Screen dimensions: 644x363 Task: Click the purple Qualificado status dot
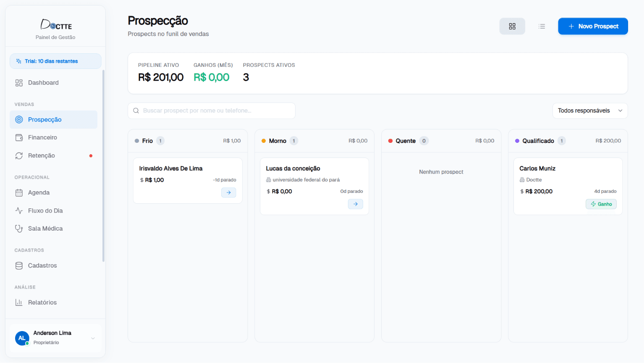pyautogui.click(x=517, y=141)
